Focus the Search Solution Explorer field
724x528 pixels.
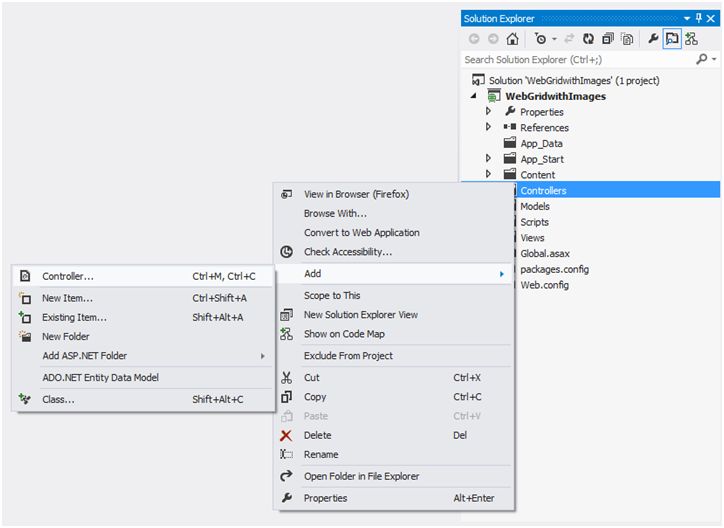coord(577,60)
